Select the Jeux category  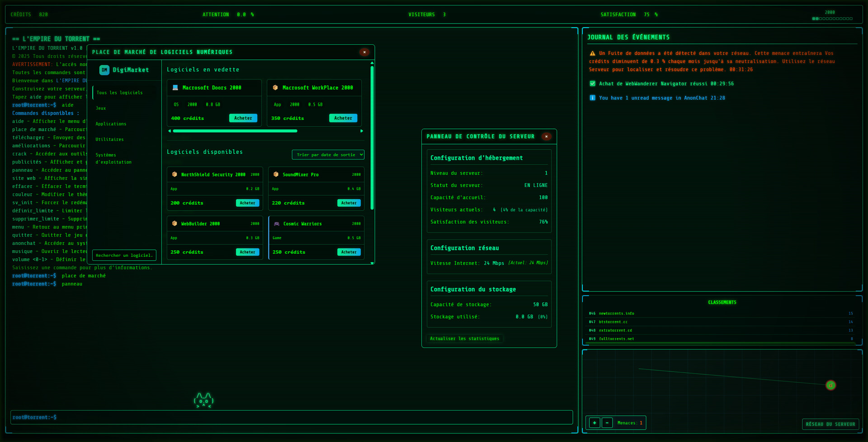101,108
